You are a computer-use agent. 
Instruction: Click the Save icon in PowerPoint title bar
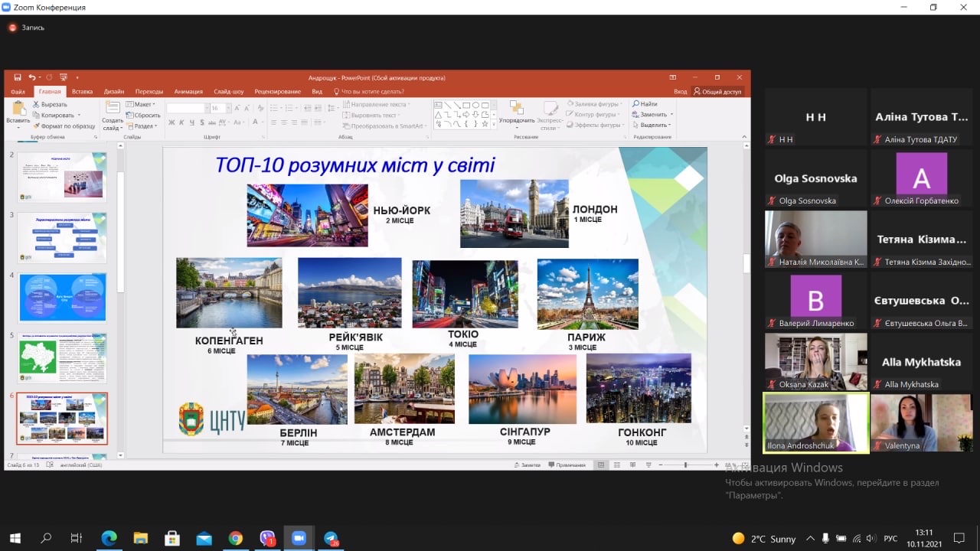pyautogui.click(x=17, y=77)
